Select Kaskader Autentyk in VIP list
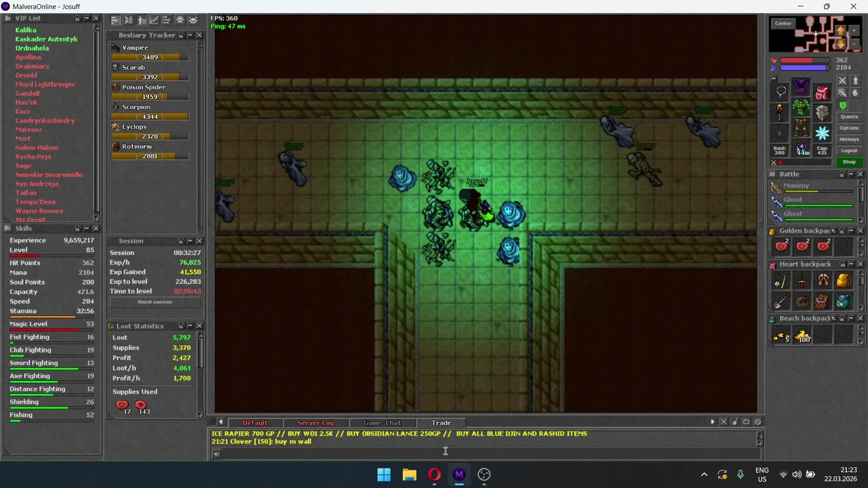 [x=46, y=39]
